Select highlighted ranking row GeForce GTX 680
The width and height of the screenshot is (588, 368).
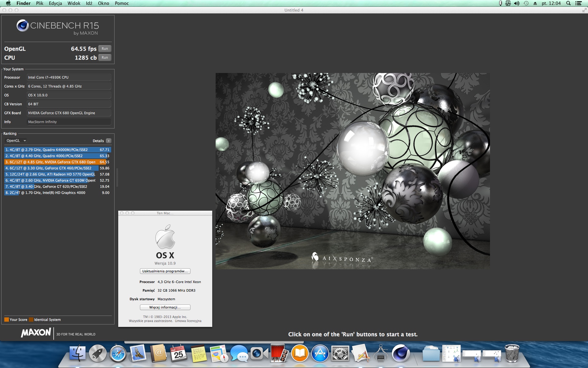point(58,162)
